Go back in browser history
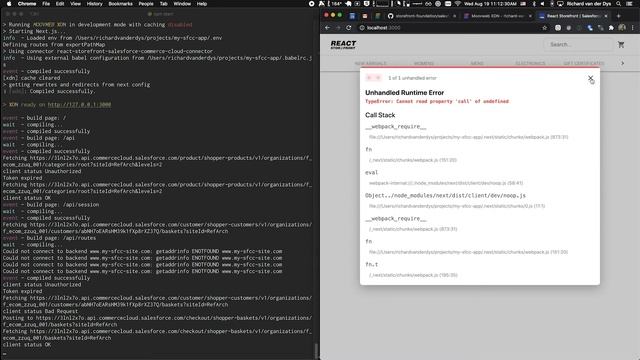640x360 pixels. click(x=327, y=28)
